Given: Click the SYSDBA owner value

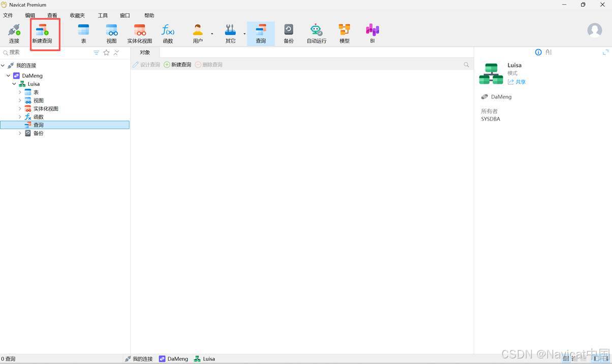Looking at the screenshot, I should [491, 119].
